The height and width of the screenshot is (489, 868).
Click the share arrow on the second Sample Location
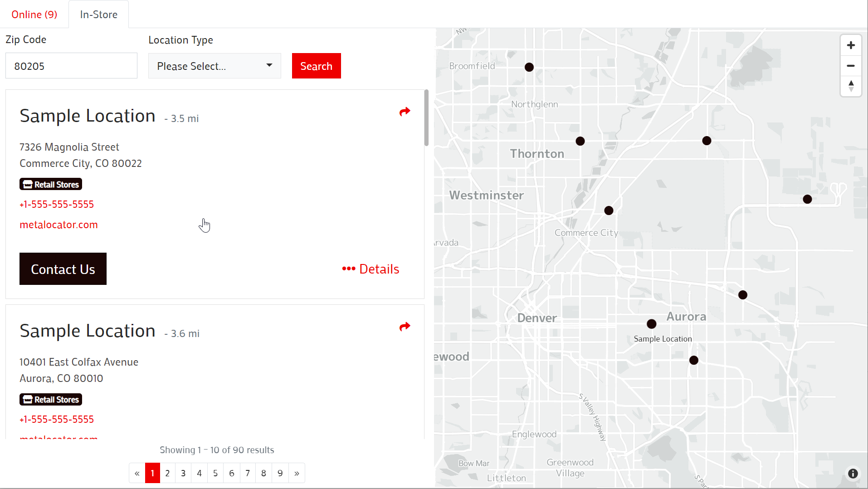click(404, 327)
